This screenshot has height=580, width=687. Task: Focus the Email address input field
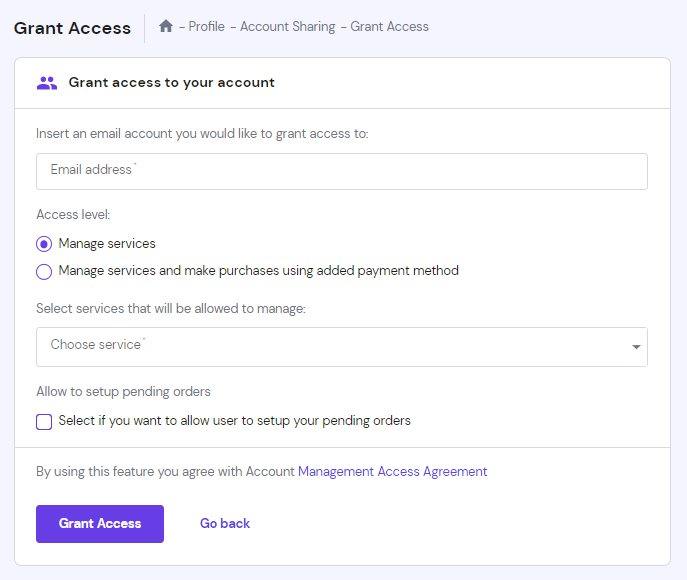[341, 171]
